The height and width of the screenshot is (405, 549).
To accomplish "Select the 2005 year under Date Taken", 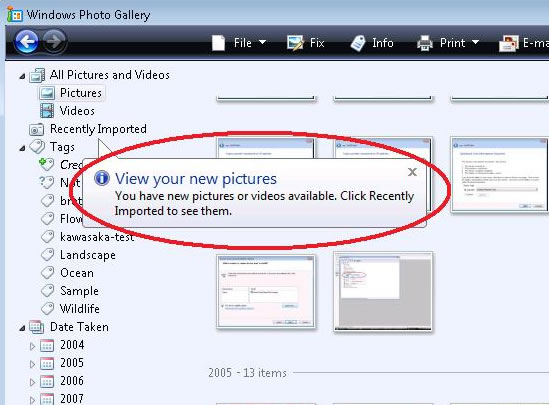I will click(72, 363).
